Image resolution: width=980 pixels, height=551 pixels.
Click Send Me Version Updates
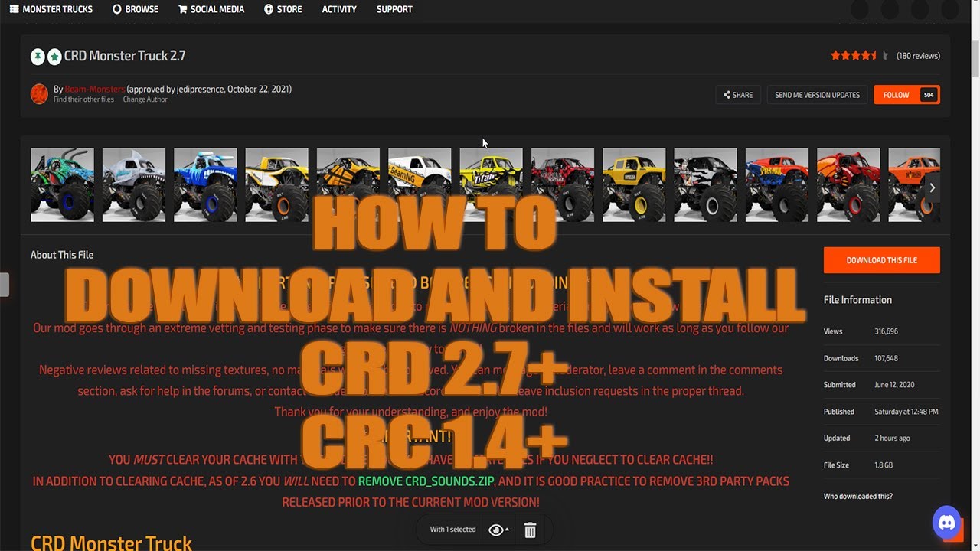point(817,95)
